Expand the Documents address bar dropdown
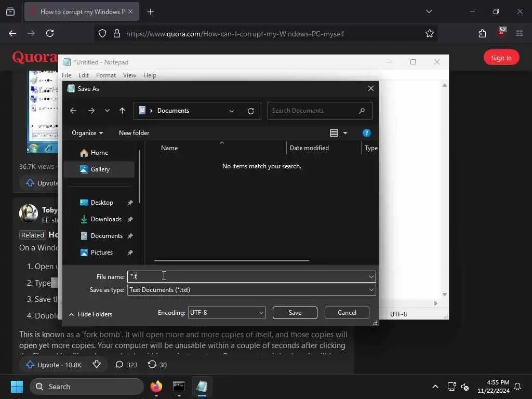Viewport: 532px width, 399px height. click(231, 111)
